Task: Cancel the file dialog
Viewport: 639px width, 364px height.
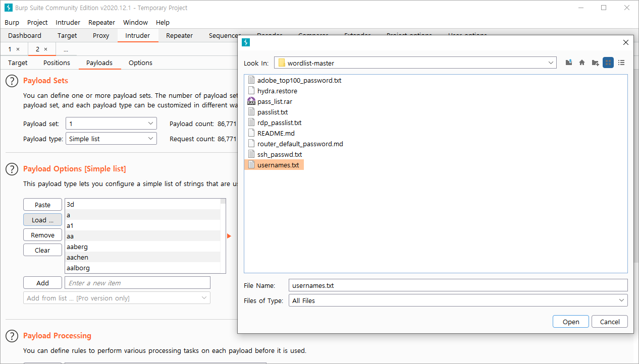Action: pos(610,322)
